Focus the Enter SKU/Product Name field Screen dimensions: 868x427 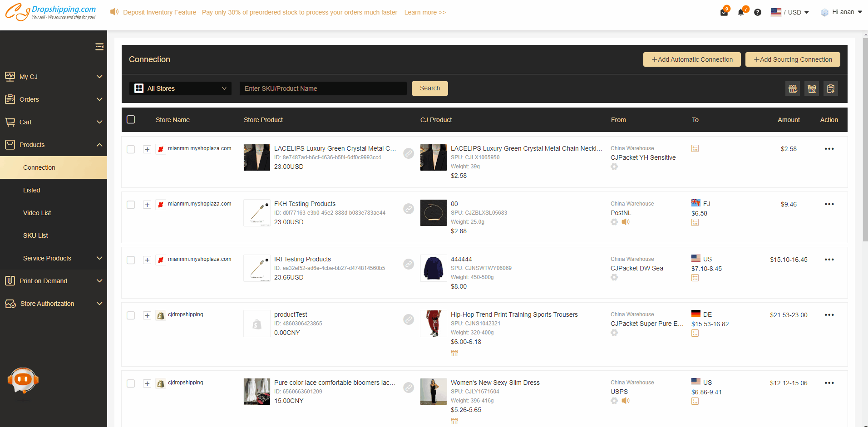323,88
